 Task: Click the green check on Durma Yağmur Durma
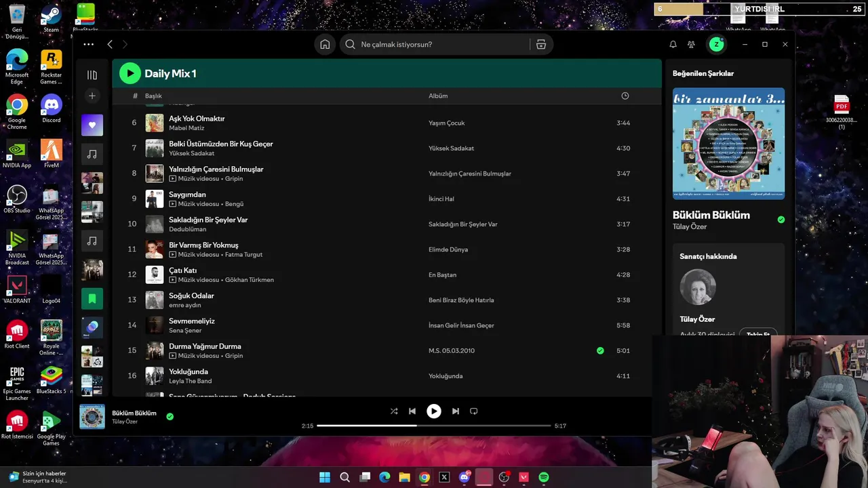pyautogui.click(x=600, y=350)
